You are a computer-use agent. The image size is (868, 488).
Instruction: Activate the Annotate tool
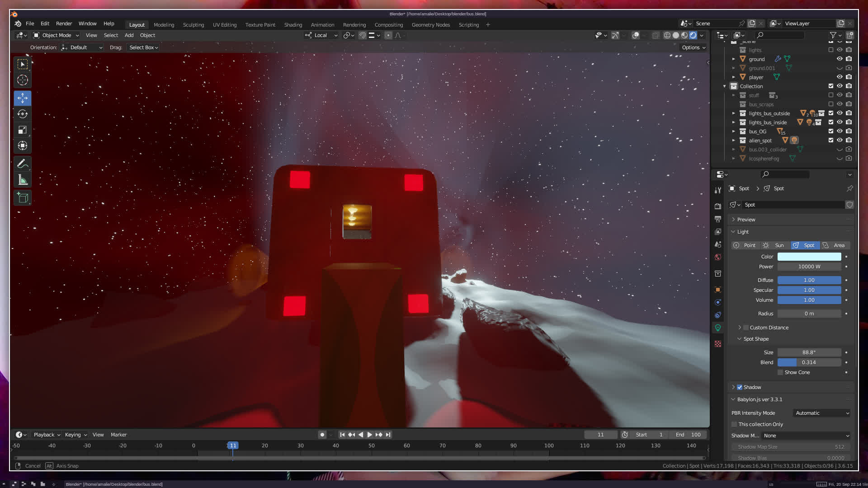23,164
